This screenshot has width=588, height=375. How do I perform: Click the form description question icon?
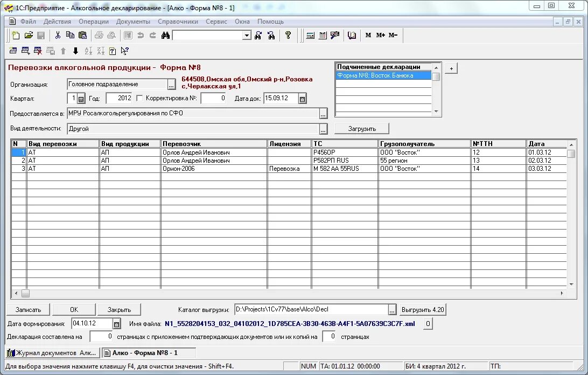click(113, 51)
